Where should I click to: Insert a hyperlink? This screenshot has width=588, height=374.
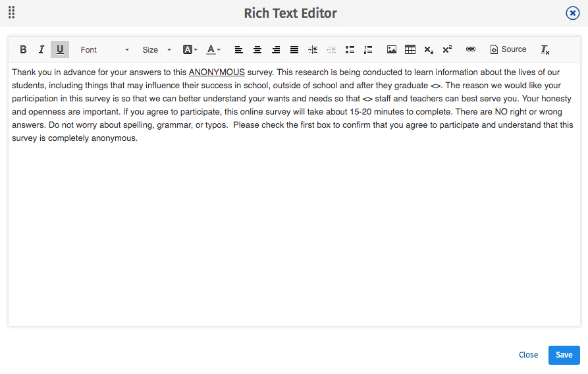click(471, 49)
